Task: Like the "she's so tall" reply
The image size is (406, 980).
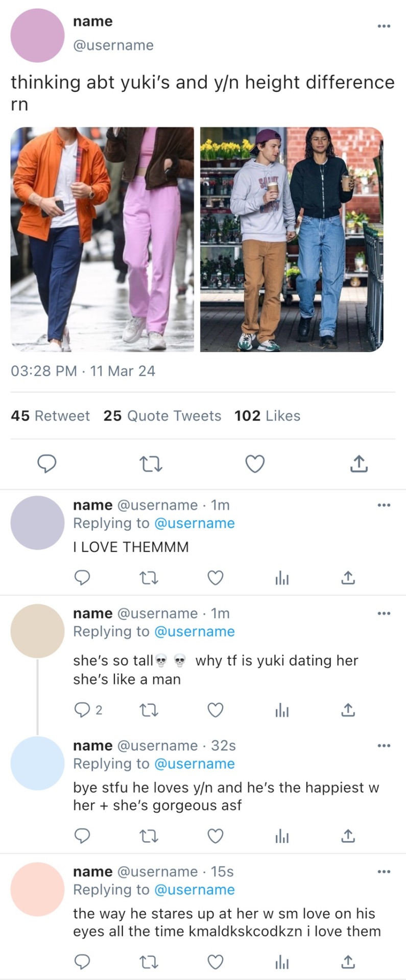Action: click(x=216, y=710)
